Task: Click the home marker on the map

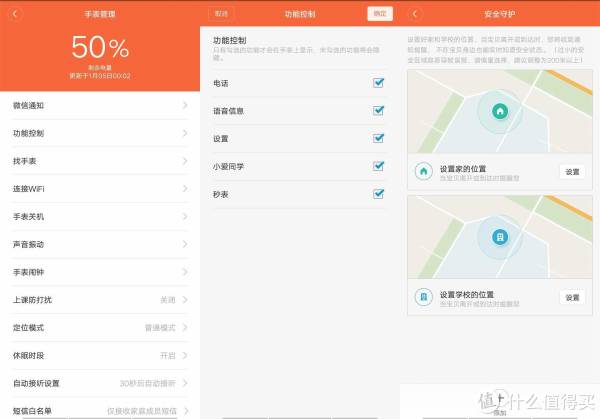Action: point(500,112)
